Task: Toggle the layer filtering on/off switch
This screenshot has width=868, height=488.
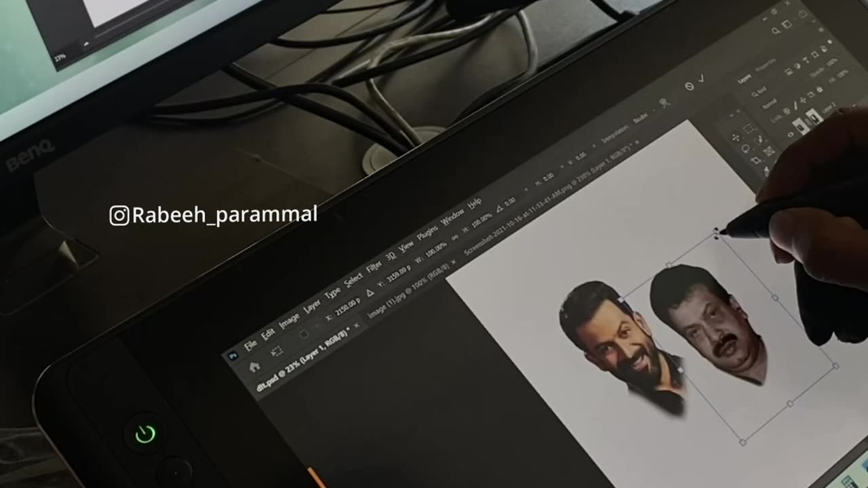Action: click(830, 41)
